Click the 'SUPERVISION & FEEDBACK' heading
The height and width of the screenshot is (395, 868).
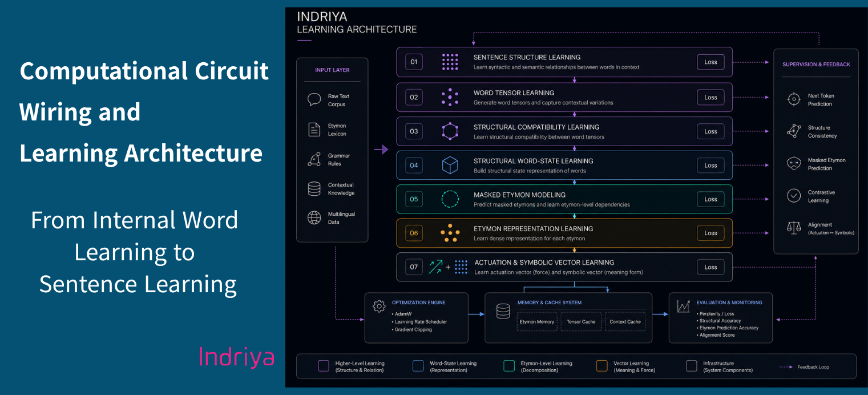pyautogui.click(x=816, y=65)
